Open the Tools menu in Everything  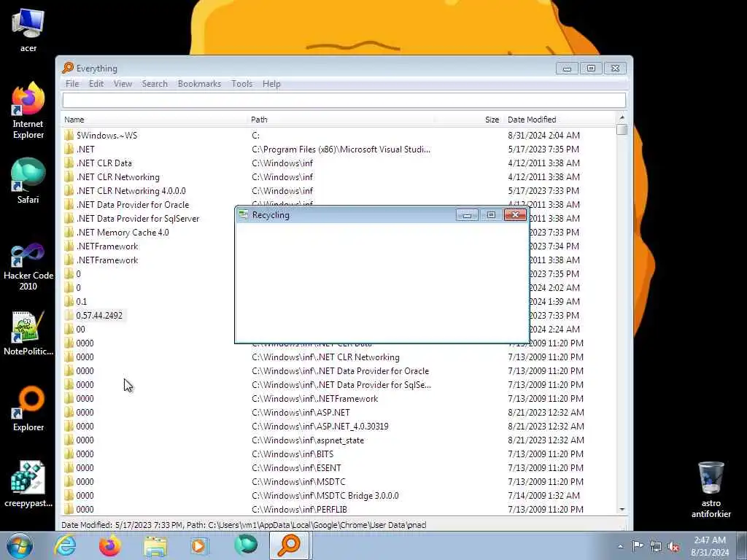pyautogui.click(x=241, y=84)
